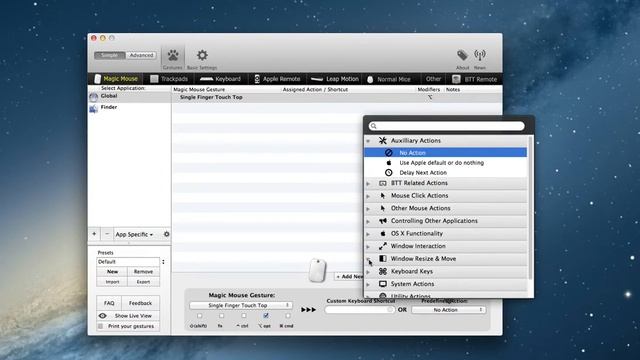Open the Default presets combo box

(130, 262)
